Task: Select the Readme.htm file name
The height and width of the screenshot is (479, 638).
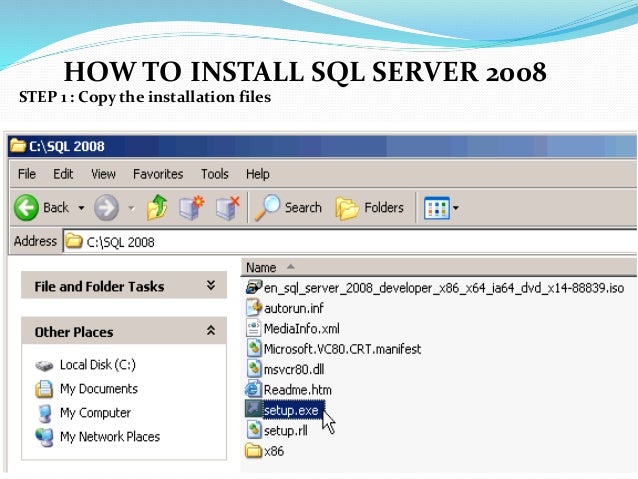Action: point(297,390)
